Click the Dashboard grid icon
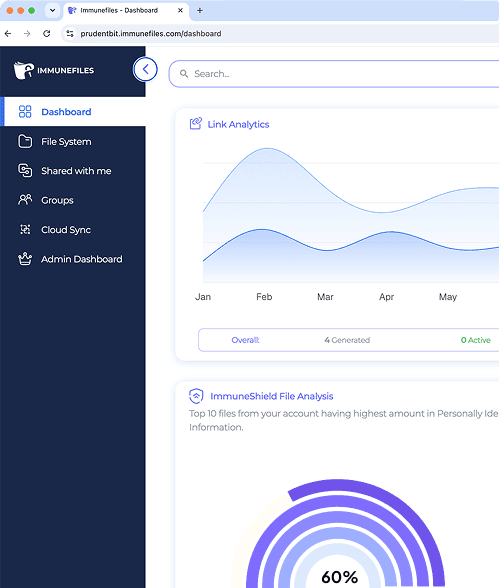The image size is (499, 588). 25,111
